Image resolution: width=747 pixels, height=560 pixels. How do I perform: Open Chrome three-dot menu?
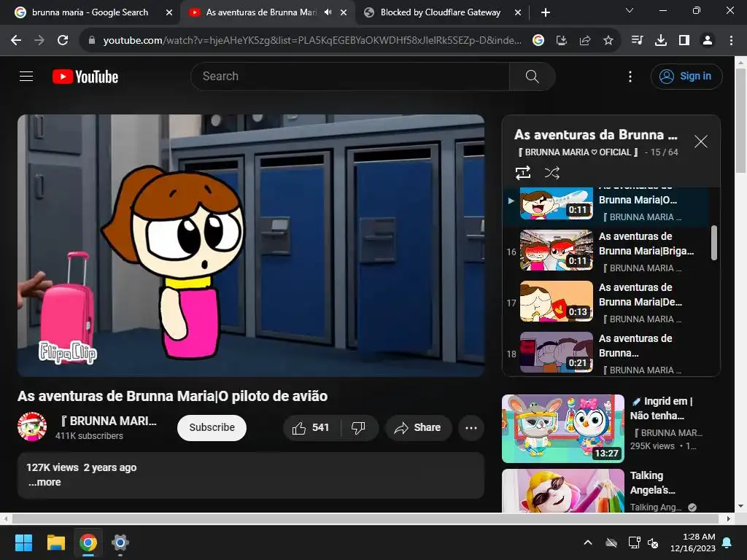coord(731,41)
